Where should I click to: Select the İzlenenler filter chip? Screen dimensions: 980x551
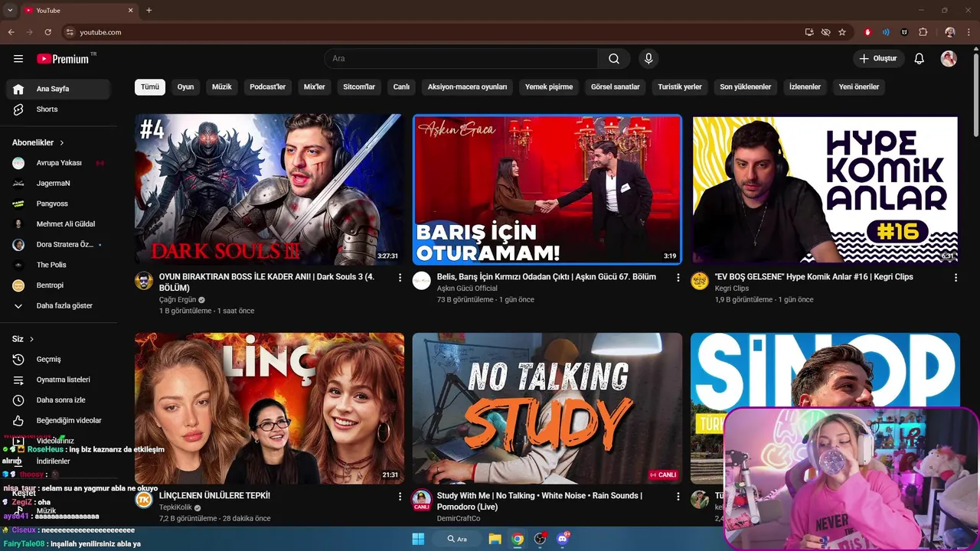[805, 87]
